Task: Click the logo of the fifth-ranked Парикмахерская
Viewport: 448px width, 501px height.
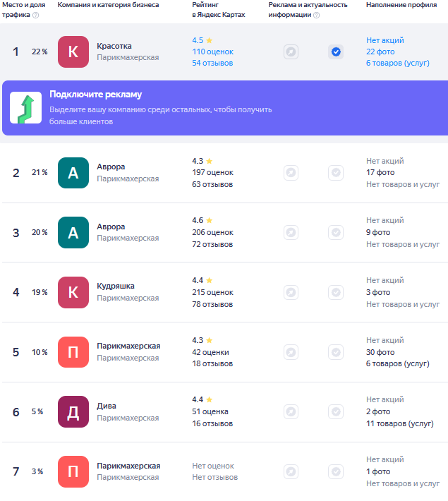Action: (73, 352)
